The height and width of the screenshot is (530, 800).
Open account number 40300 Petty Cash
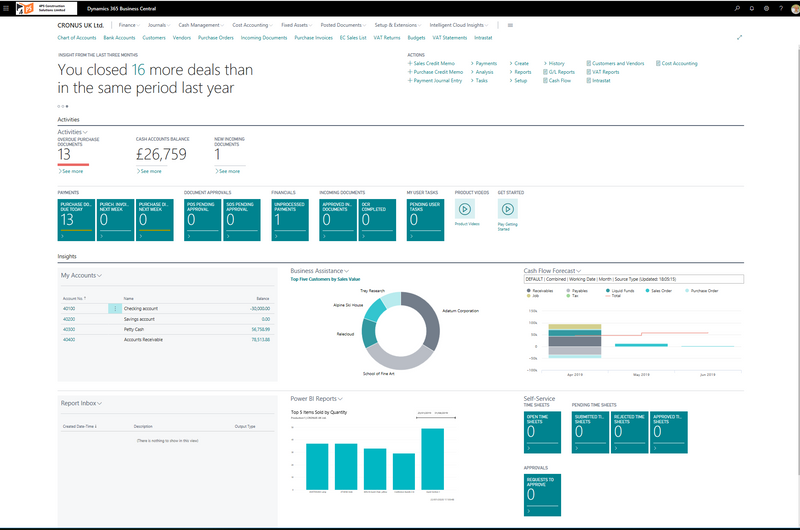pos(69,330)
